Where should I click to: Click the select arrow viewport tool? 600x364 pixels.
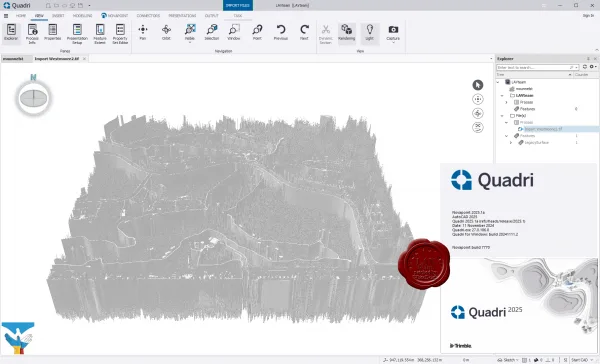pyautogui.click(x=478, y=85)
